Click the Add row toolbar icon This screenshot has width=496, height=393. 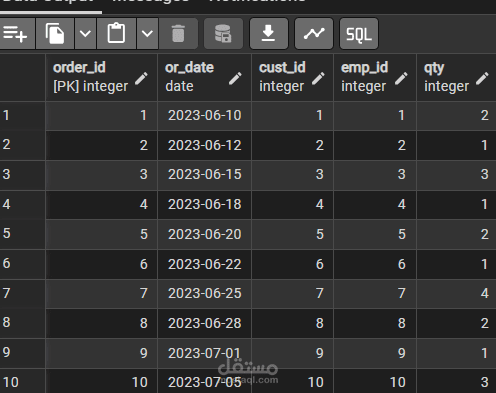16,34
